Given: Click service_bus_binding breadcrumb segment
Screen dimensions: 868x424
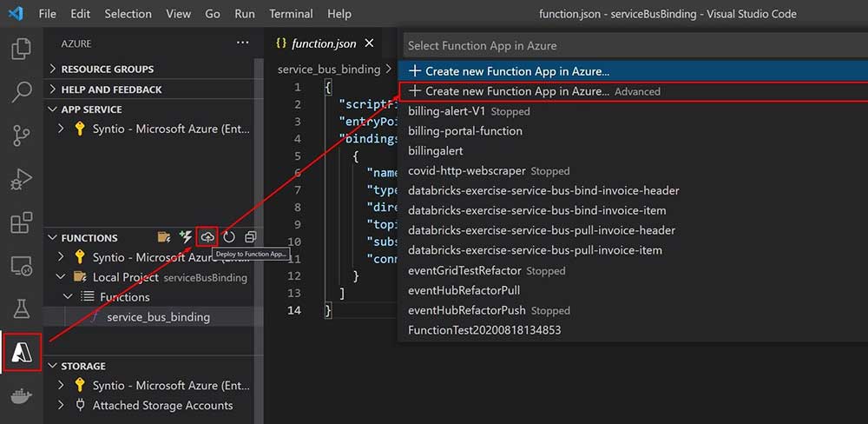Looking at the screenshot, I should [329, 70].
